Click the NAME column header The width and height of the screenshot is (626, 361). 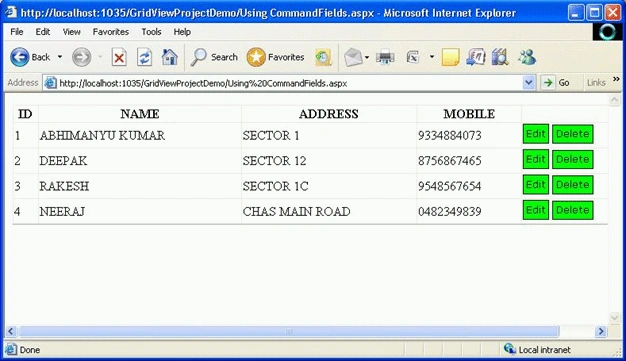pos(140,114)
